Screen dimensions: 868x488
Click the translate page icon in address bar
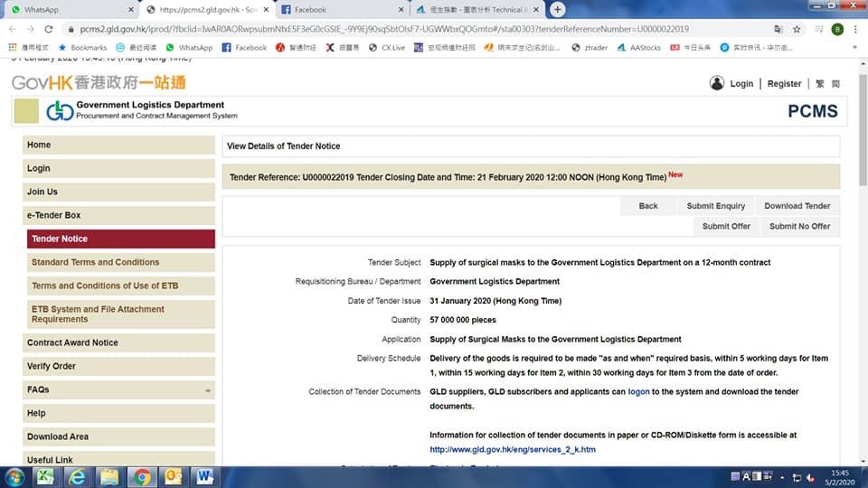click(x=778, y=29)
